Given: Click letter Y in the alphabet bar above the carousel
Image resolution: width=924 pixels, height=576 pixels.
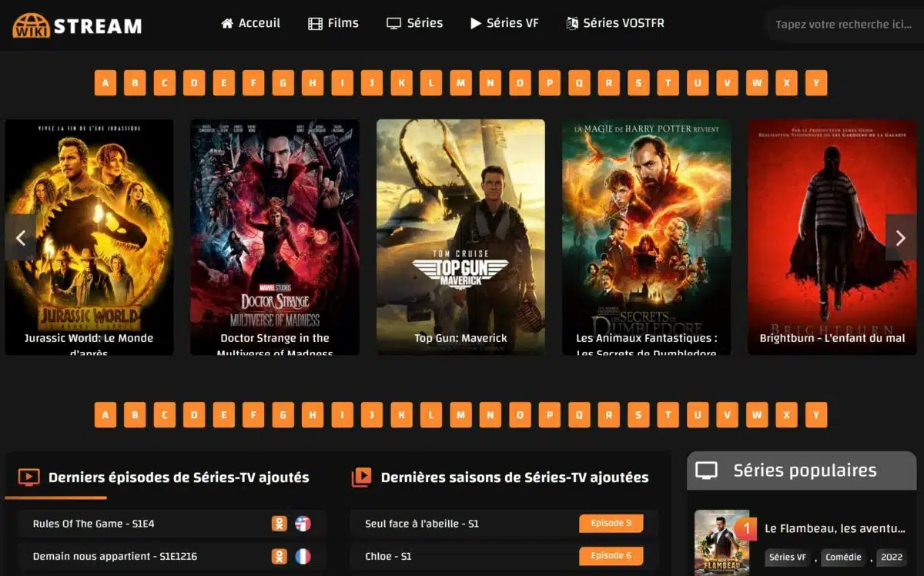Looking at the screenshot, I should (x=816, y=82).
